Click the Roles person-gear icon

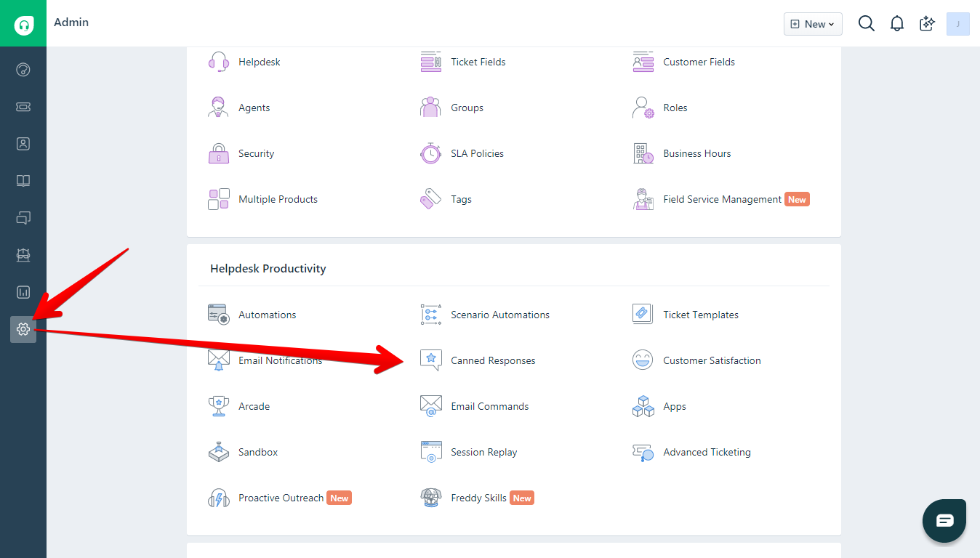(x=643, y=108)
